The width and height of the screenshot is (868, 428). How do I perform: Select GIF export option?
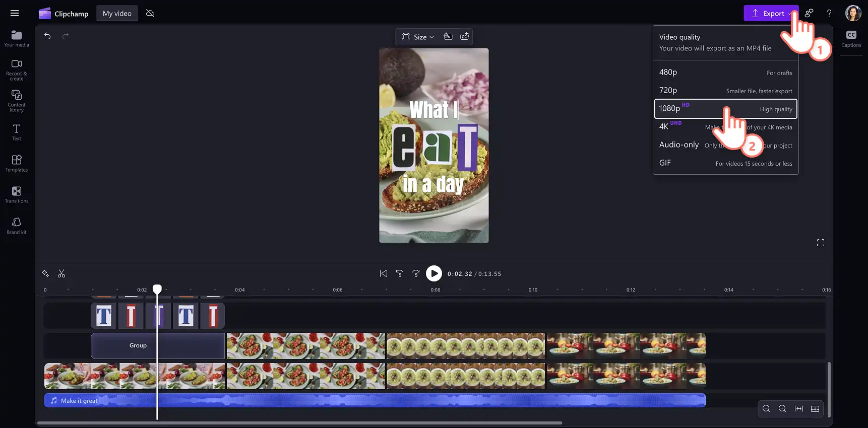pos(726,163)
